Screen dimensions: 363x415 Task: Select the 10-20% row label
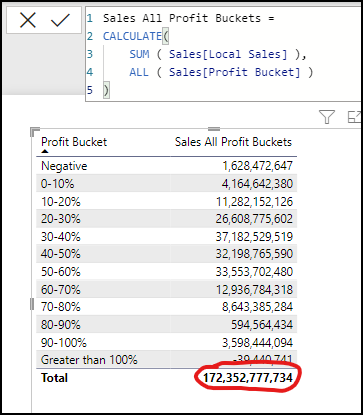pyautogui.click(x=61, y=202)
